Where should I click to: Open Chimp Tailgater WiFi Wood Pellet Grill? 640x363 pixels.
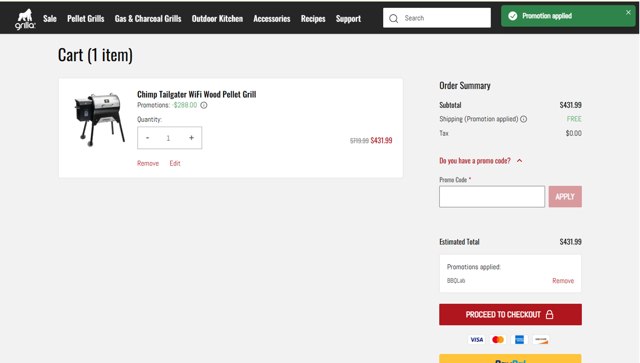197,94
